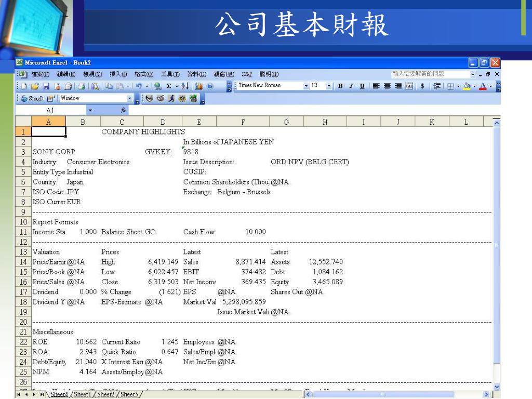The width and height of the screenshot is (532, 399).
Task: Click the Market Val value 5,298,095.859
Action: coord(244,302)
